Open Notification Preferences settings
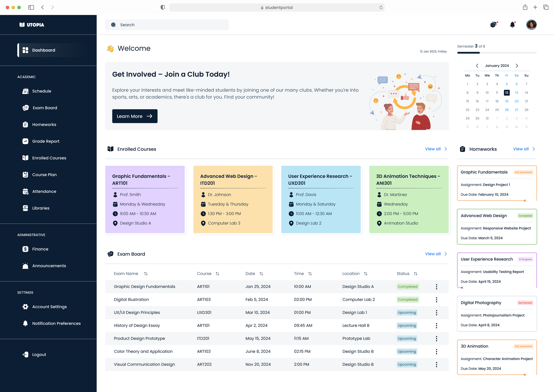This screenshot has width=554, height=392. pos(56,323)
